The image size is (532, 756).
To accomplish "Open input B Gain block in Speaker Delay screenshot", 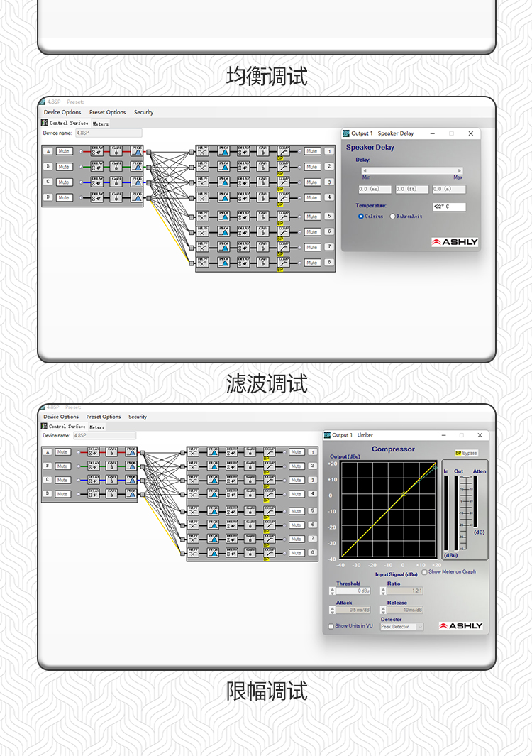I will point(116,167).
